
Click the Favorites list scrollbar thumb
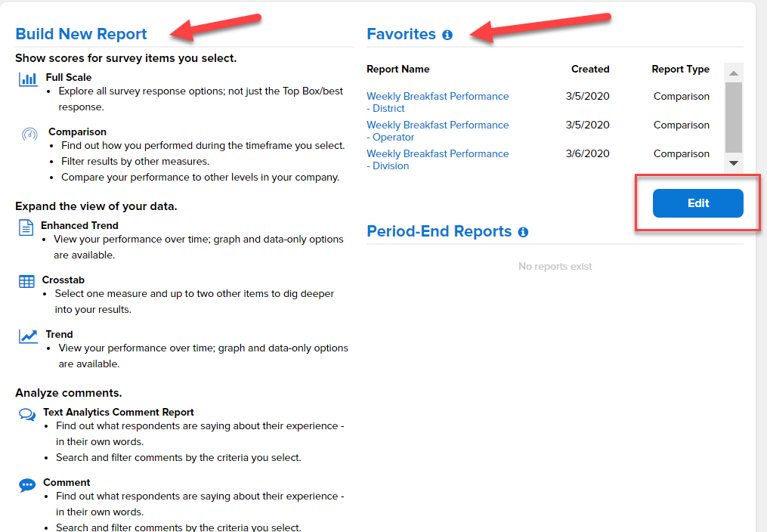[733, 117]
